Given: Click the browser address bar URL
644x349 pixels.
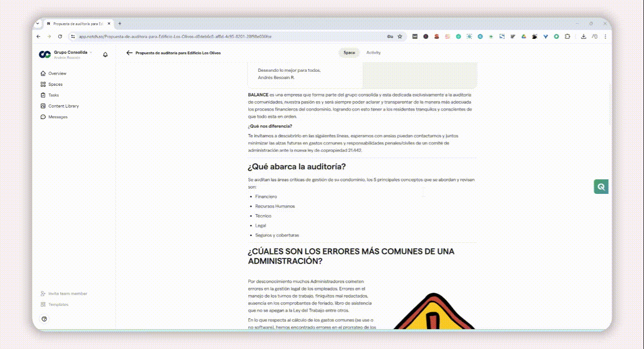Looking at the screenshot, I should pyautogui.click(x=175, y=36).
